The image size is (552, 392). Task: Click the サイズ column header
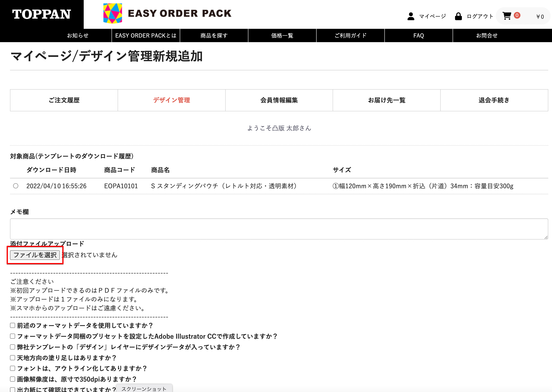[x=342, y=170]
